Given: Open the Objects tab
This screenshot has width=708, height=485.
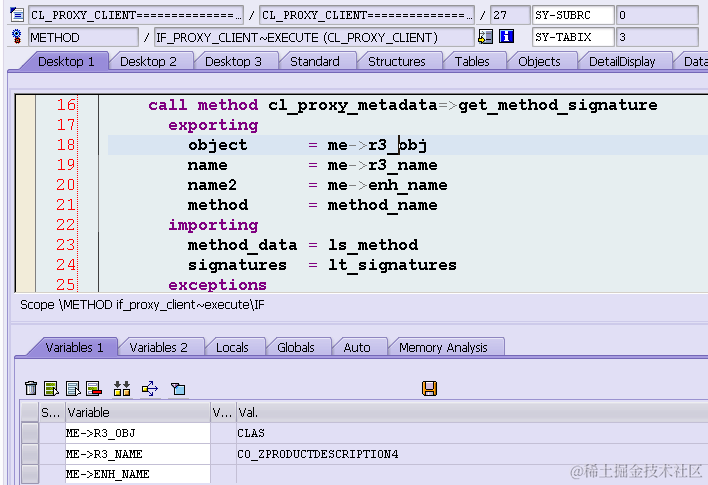Looking at the screenshot, I should point(539,61).
